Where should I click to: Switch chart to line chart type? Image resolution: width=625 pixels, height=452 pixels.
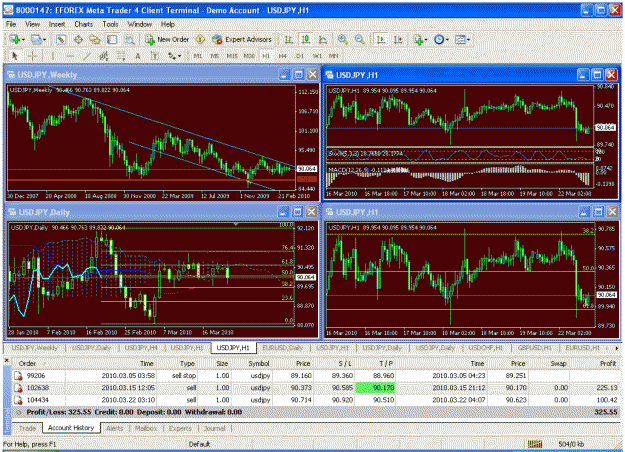(323, 39)
